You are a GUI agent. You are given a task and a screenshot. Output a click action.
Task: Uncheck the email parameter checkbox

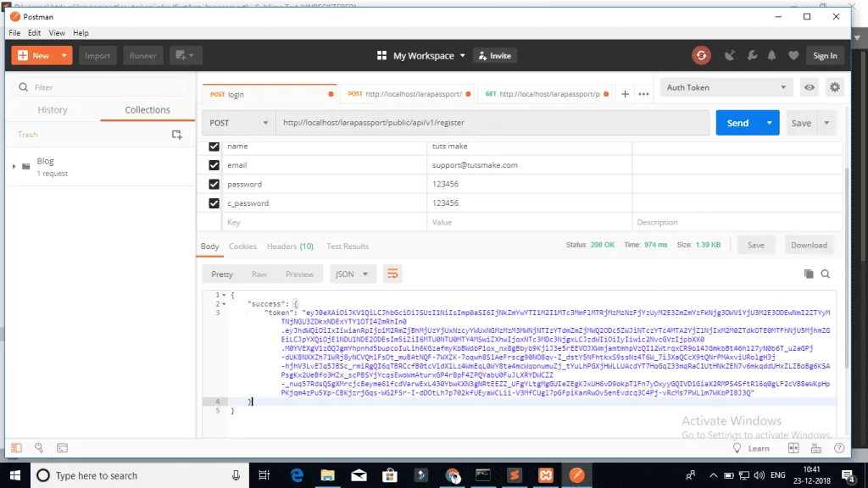[x=214, y=165]
